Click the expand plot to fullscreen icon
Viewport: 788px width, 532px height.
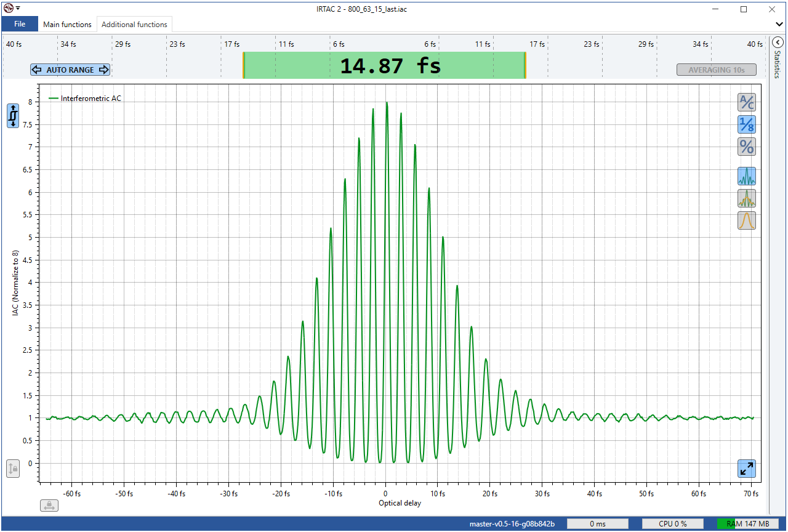(x=747, y=469)
